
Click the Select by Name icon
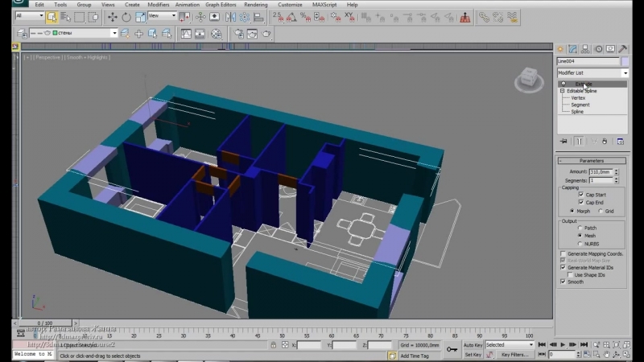click(64, 16)
